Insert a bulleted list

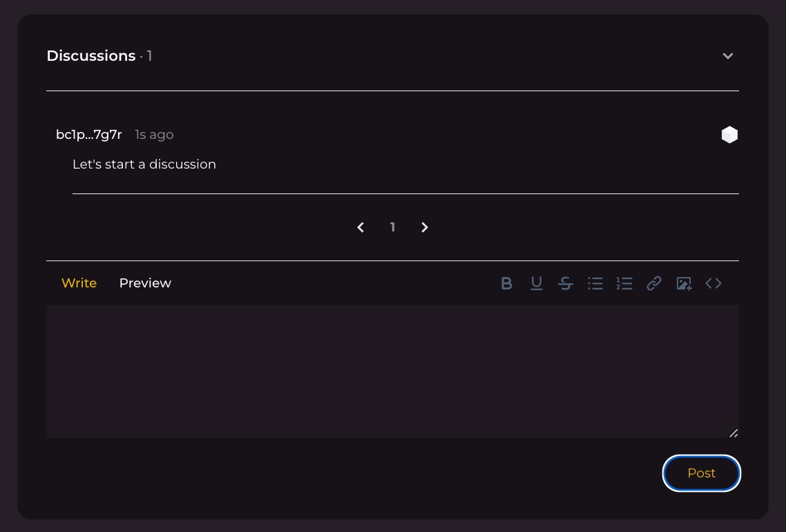(595, 283)
